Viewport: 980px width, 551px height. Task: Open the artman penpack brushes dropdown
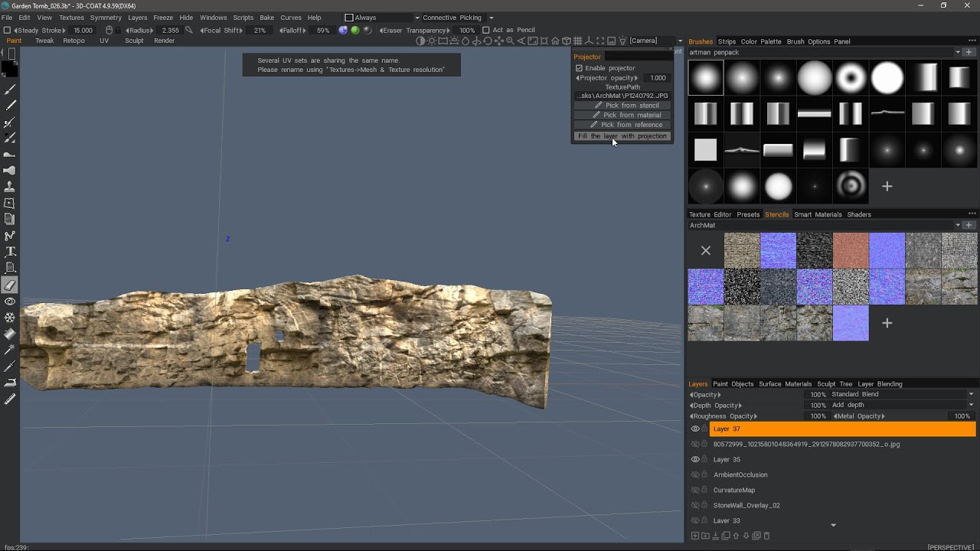tap(958, 52)
